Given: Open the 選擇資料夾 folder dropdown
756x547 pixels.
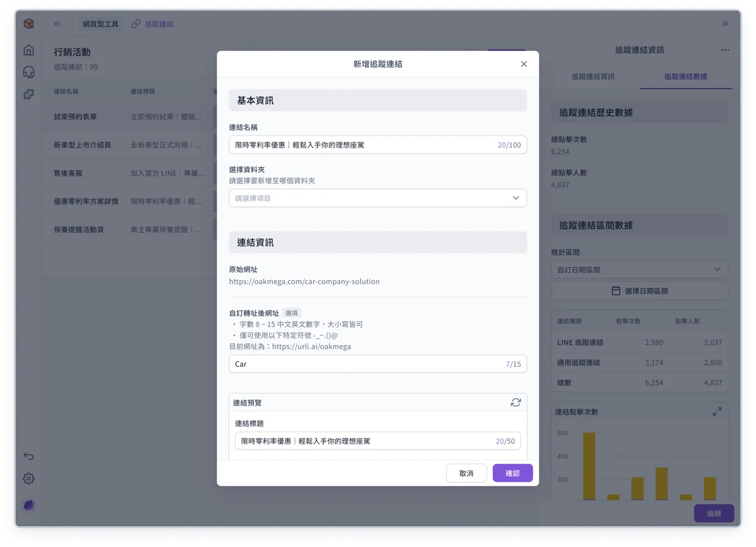Looking at the screenshot, I should 377,198.
